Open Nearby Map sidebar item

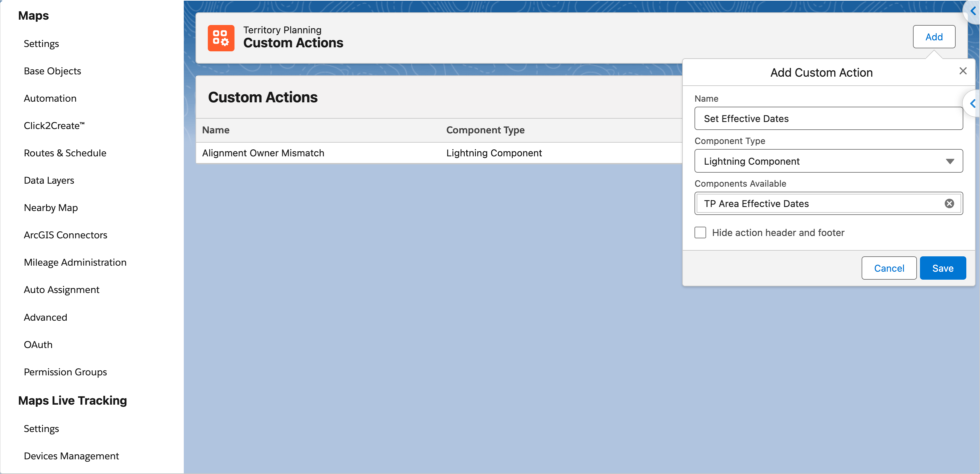(x=51, y=208)
